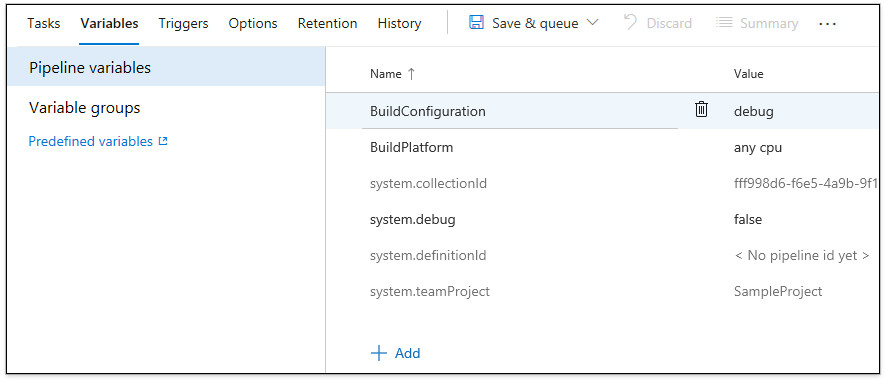Click the Discard button label

[669, 23]
